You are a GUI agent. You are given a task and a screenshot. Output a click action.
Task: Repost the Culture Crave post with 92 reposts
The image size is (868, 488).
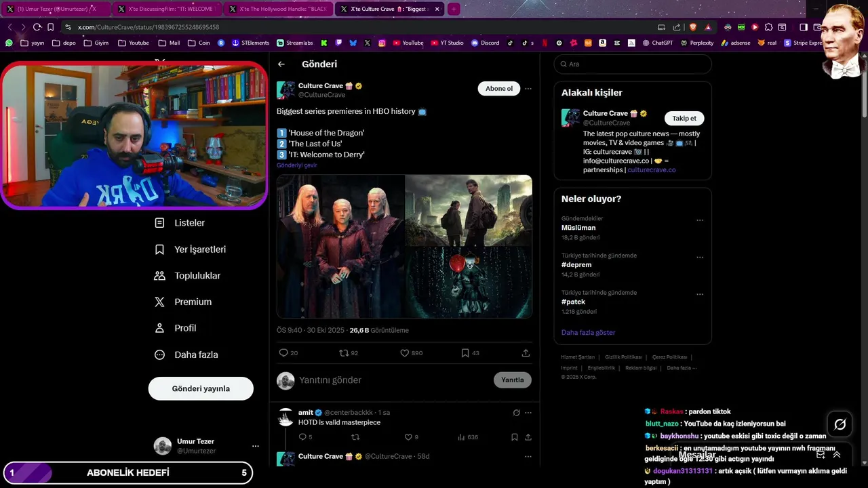(x=344, y=353)
